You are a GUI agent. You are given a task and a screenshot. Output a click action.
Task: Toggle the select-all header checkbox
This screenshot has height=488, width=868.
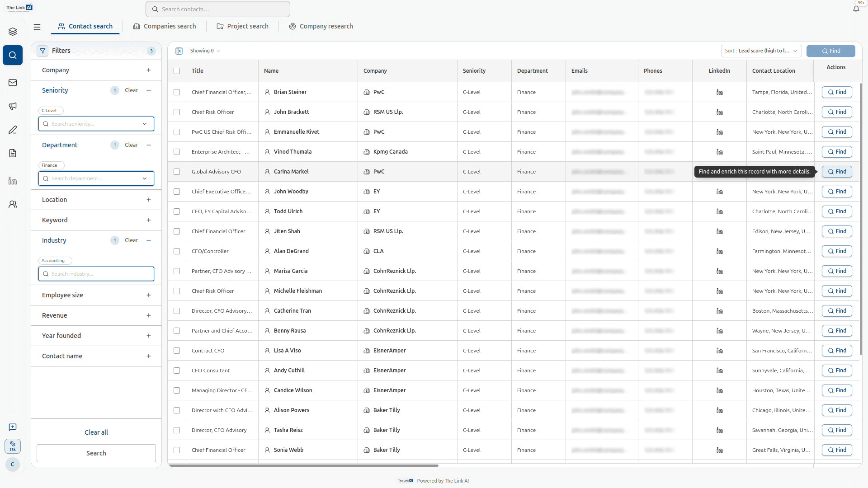coord(177,71)
